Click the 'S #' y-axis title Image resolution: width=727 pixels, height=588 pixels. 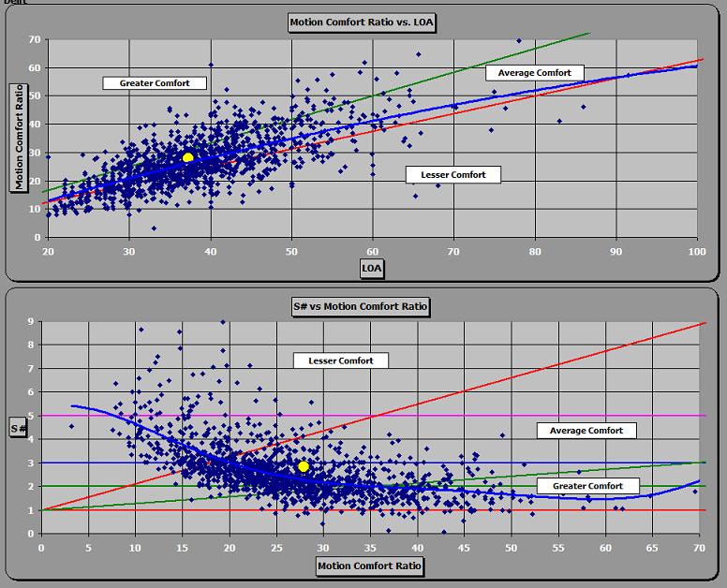coord(18,429)
